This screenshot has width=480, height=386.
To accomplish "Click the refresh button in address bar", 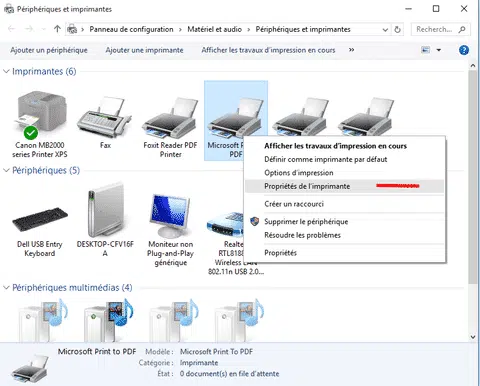I will coord(397,29).
